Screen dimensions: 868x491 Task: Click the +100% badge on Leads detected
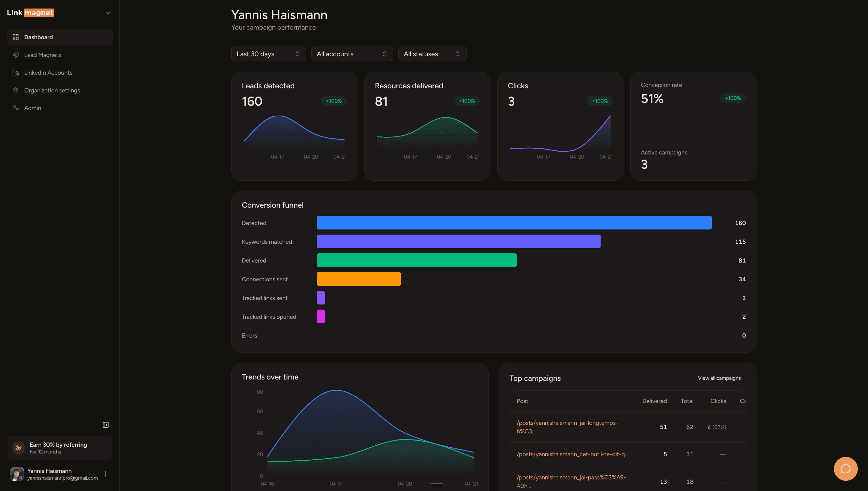[334, 101]
